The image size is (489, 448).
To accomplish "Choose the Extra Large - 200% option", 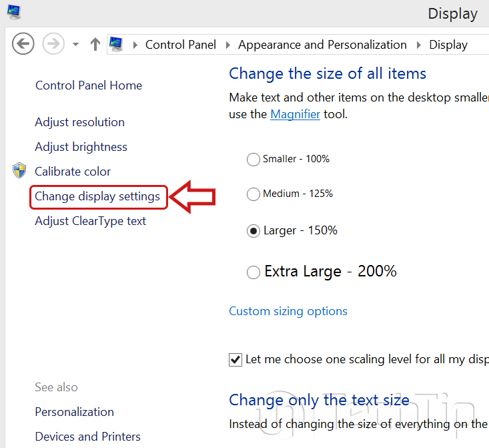I will click(254, 272).
